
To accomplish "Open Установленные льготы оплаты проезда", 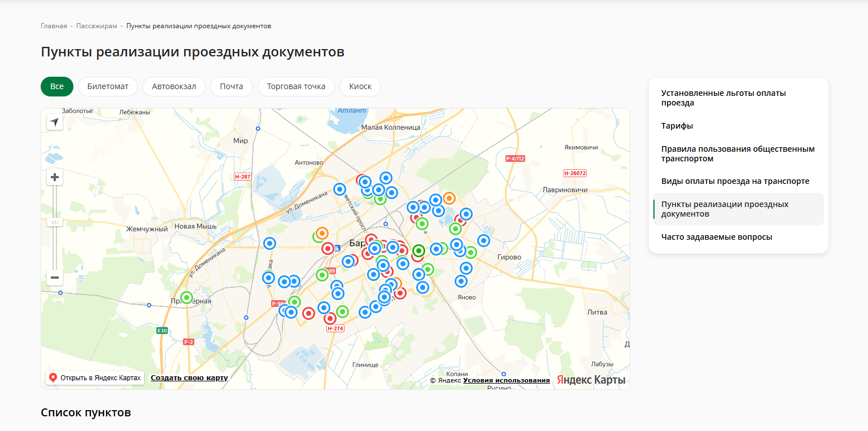I will point(723,98).
